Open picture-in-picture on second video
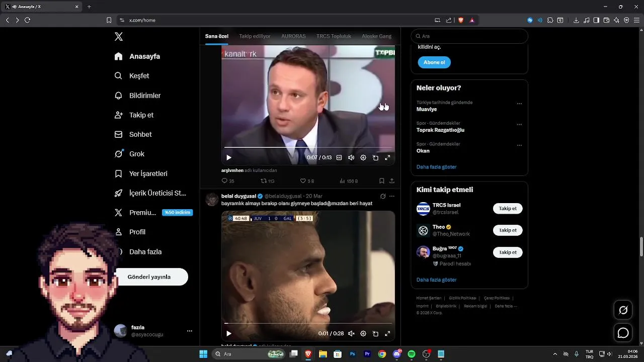 (x=375, y=333)
